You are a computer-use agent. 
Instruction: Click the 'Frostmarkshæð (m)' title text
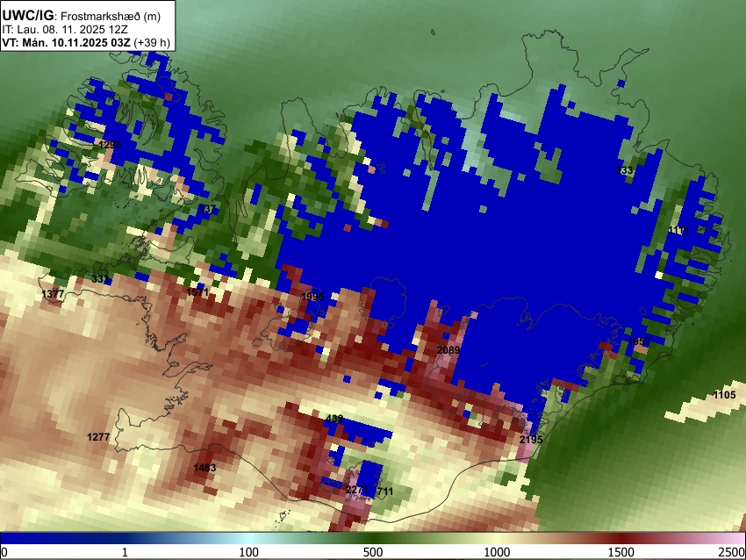[111, 16]
